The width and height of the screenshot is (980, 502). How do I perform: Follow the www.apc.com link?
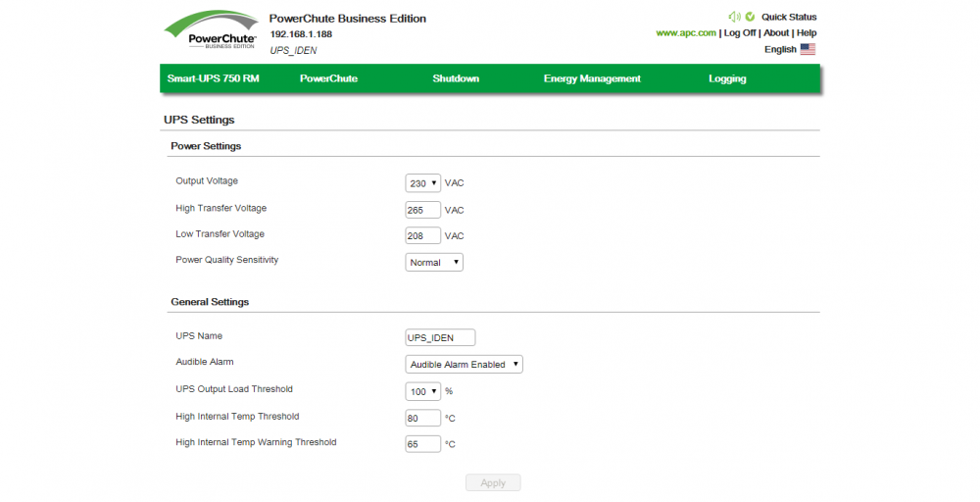[x=686, y=33]
